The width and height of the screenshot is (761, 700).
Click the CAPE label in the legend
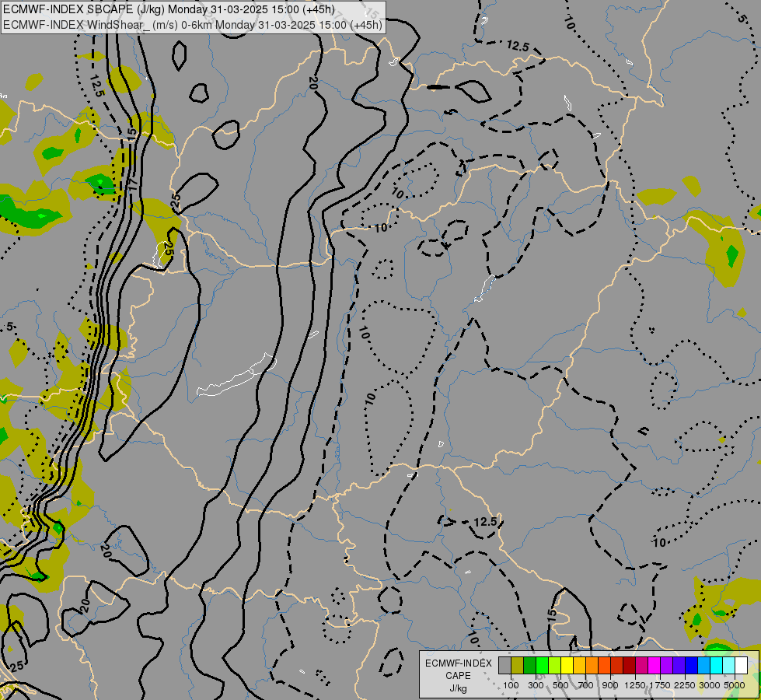(x=458, y=676)
